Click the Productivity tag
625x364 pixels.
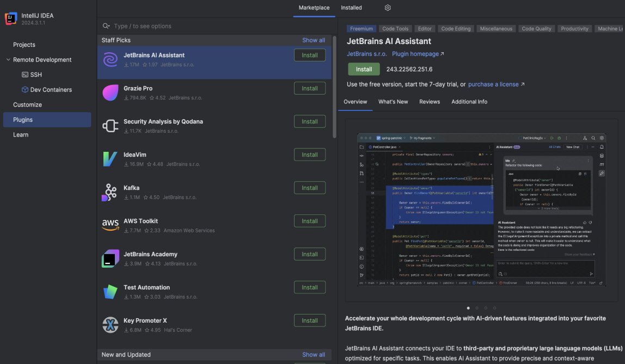tap(574, 29)
